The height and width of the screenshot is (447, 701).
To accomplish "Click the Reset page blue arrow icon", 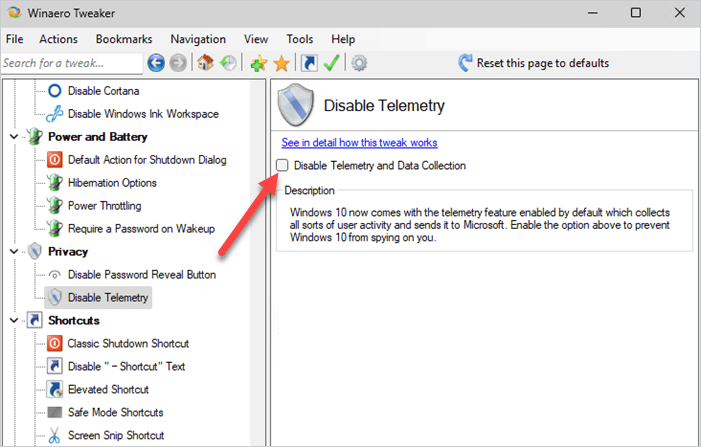I will pyautogui.click(x=465, y=63).
